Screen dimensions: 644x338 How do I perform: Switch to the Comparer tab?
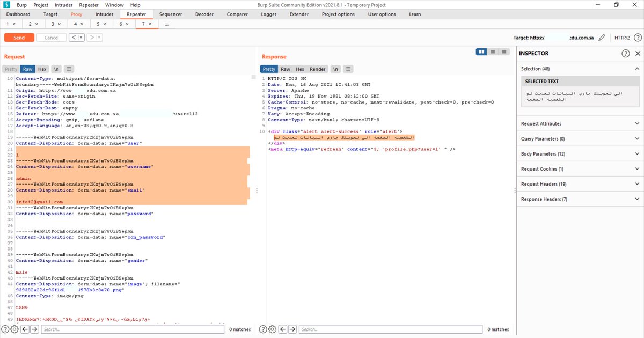[x=237, y=14]
